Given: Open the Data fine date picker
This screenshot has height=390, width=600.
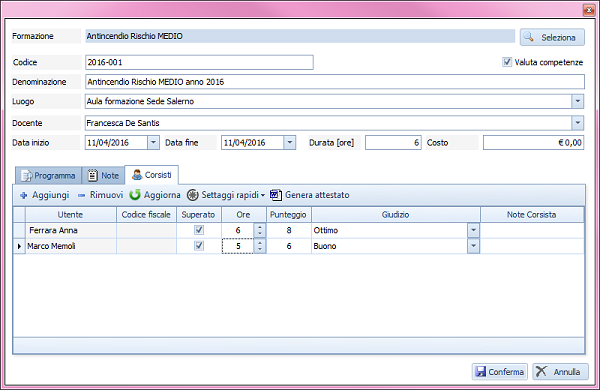Looking at the screenshot, I should coord(290,143).
